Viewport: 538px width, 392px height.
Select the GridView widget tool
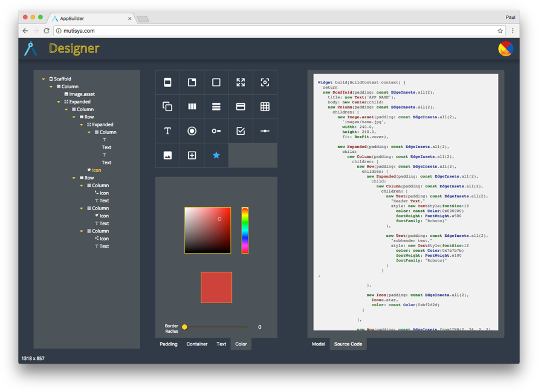tap(265, 106)
